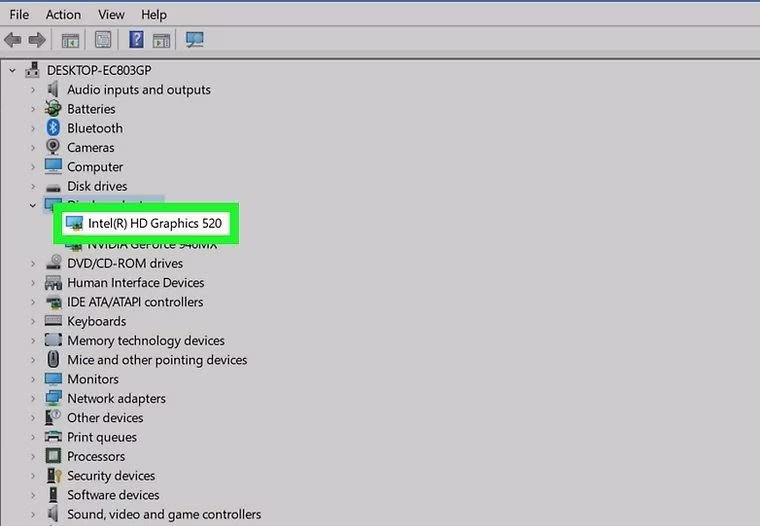Screen dimensions: 760x526
Task: Expand the Batteries node arrow
Action: pyautogui.click(x=32, y=109)
